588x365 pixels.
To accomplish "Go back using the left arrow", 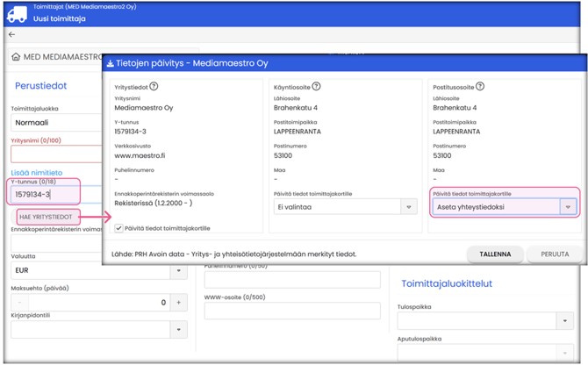I will click(11, 35).
